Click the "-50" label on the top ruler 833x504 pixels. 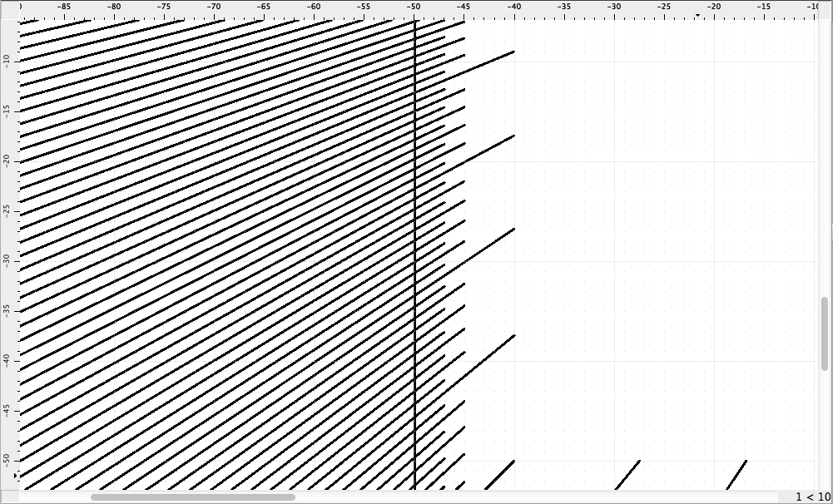tap(414, 5)
